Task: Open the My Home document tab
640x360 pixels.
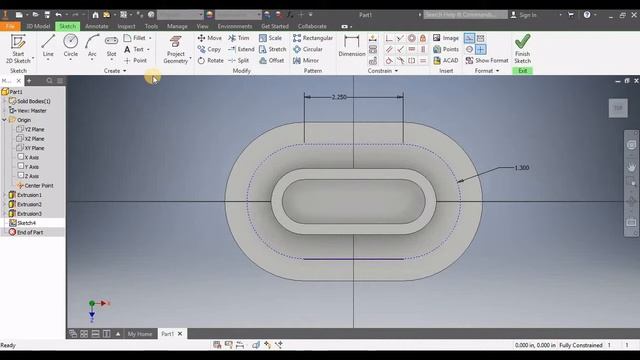Action: (x=140, y=334)
